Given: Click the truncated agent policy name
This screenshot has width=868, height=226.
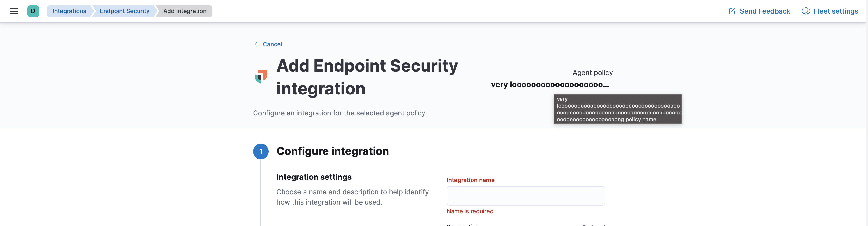Looking at the screenshot, I should tap(550, 85).
